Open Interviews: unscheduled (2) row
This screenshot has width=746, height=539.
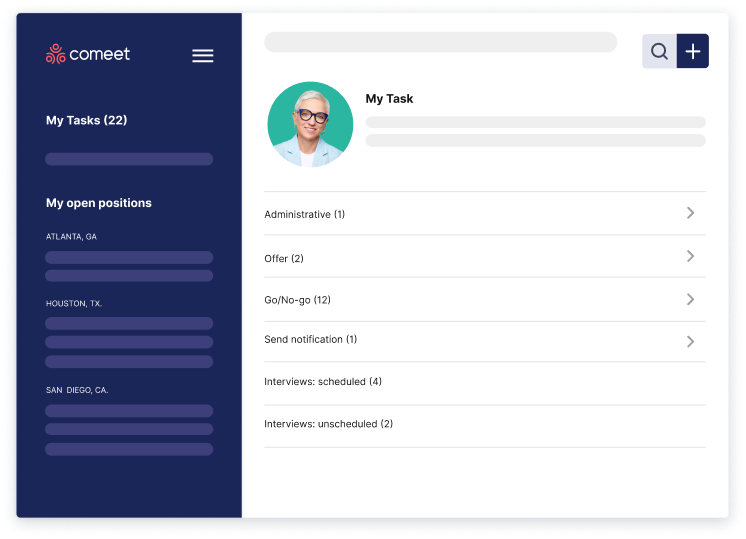[x=328, y=424]
